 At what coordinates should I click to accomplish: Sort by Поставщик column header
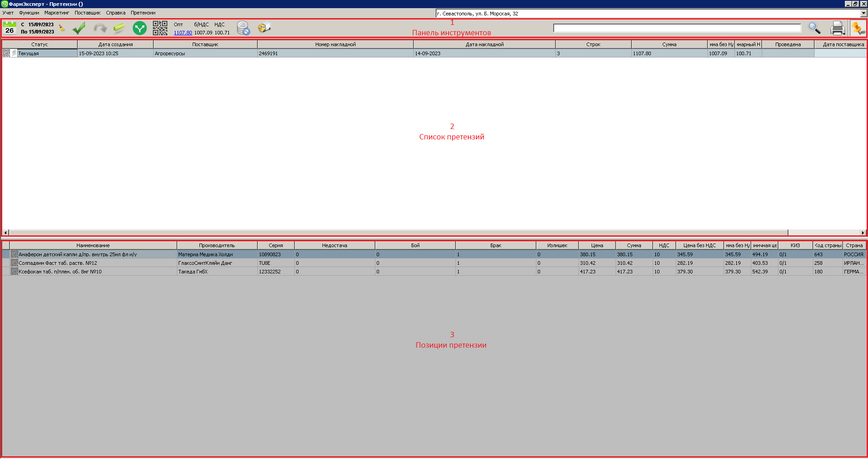tap(205, 44)
